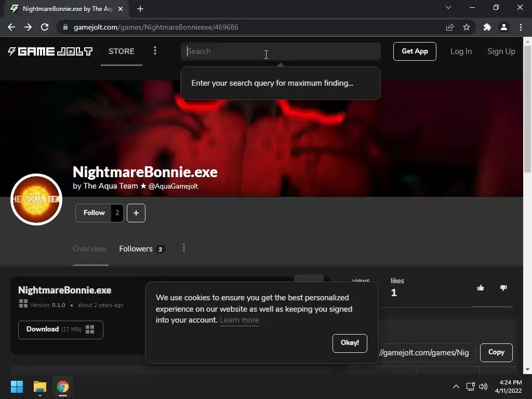Open the navbar three-dot menu
Viewport: 532px width, 399px height.
155,50
